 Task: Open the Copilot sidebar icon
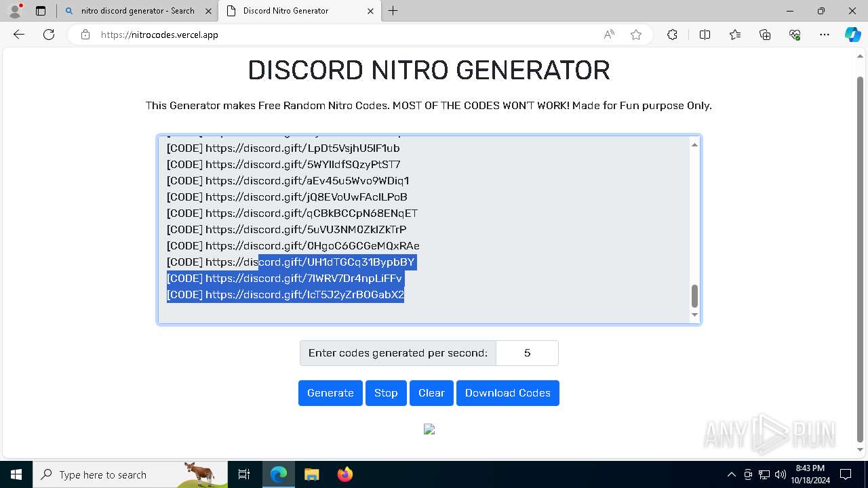coord(852,35)
